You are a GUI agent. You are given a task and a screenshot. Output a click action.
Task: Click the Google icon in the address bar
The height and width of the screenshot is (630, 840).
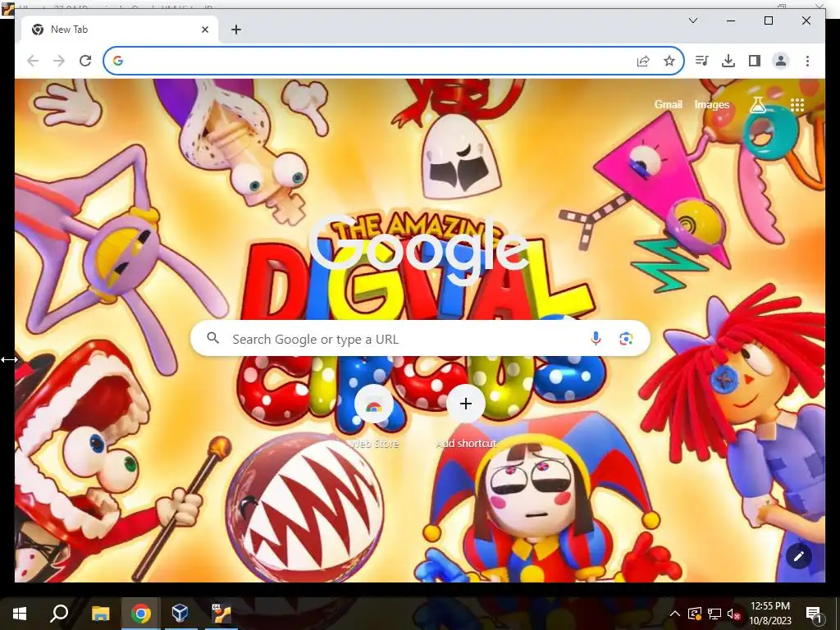pyautogui.click(x=118, y=61)
